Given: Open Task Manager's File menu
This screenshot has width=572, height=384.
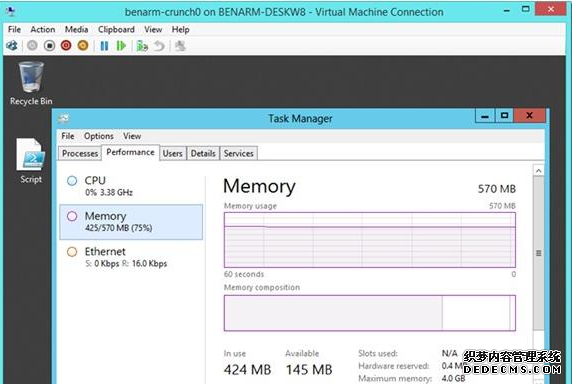Looking at the screenshot, I should point(68,136).
